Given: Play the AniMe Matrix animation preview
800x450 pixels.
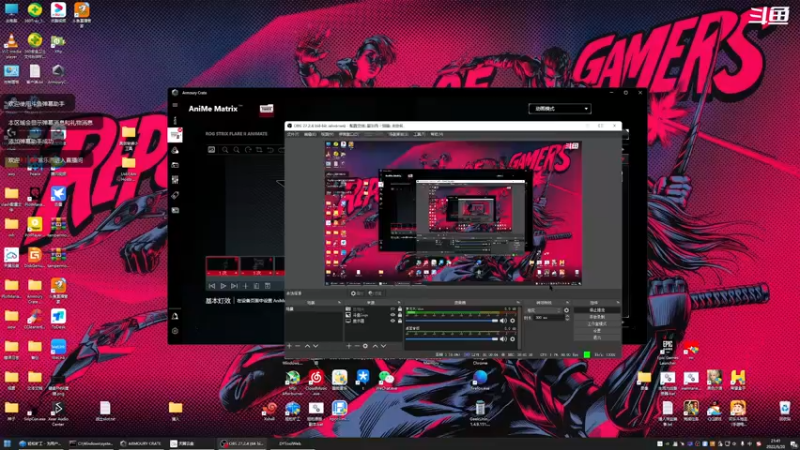Looking at the screenshot, I should [x=223, y=286].
